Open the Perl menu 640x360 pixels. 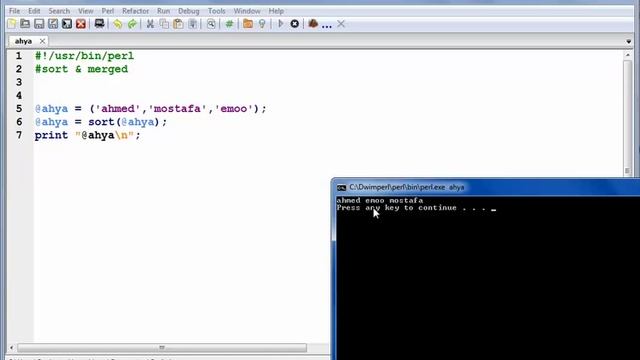pyautogui.click(x=108, y=11)
